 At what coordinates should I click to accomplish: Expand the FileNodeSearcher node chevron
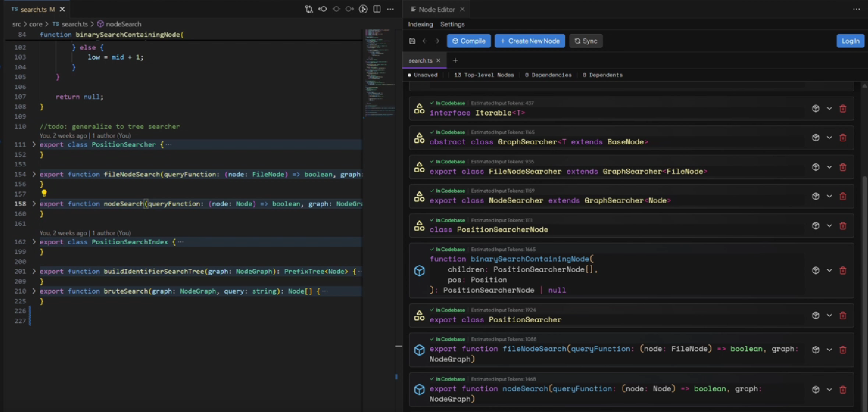click(x=829, y=167)
